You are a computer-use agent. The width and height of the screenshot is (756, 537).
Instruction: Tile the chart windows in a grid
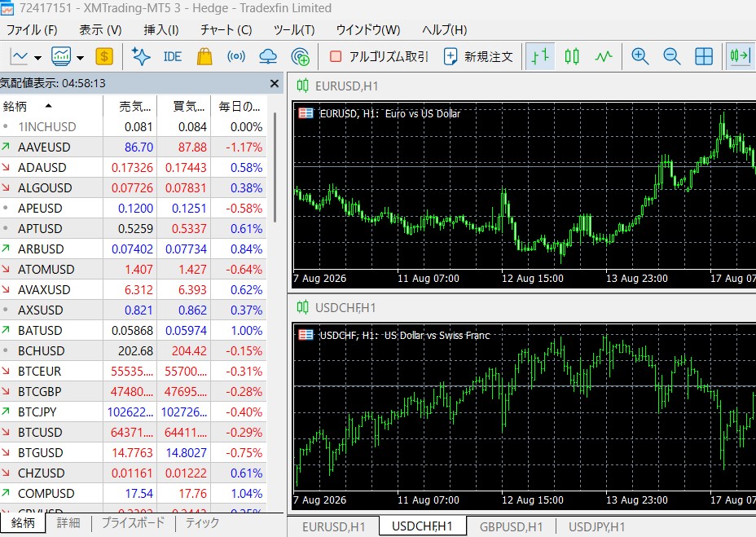(x=704, y=57)
